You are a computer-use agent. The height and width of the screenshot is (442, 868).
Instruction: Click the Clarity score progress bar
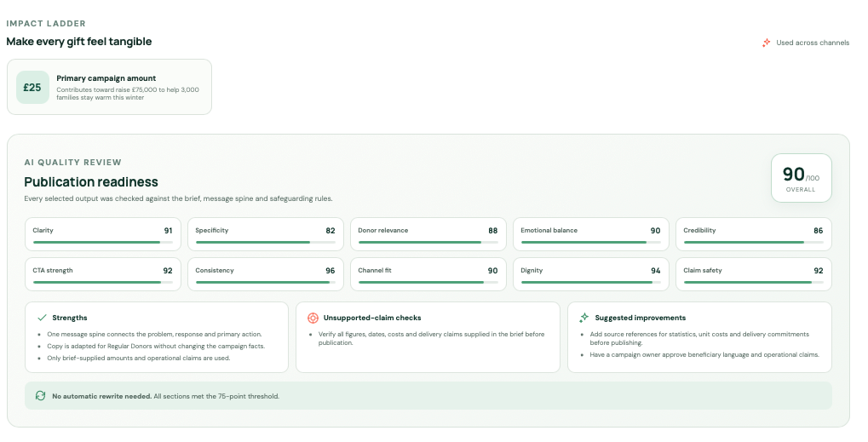[103, 243]
